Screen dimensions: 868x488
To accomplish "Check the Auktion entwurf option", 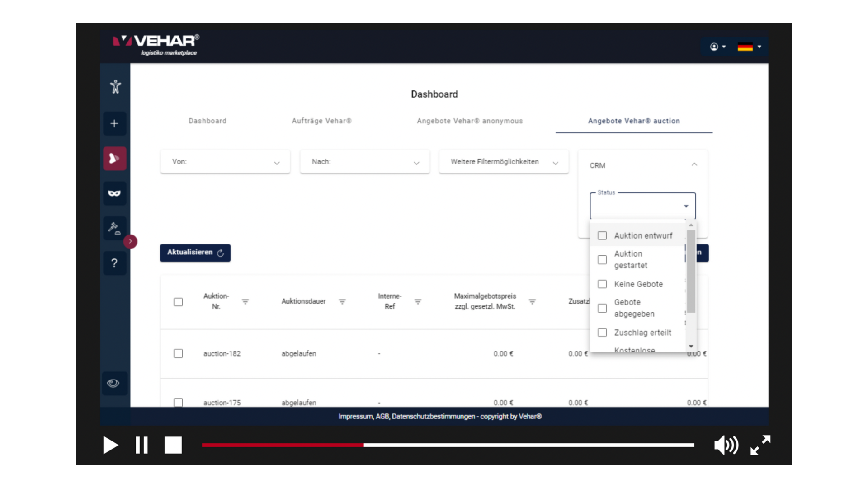I will 602,236.
